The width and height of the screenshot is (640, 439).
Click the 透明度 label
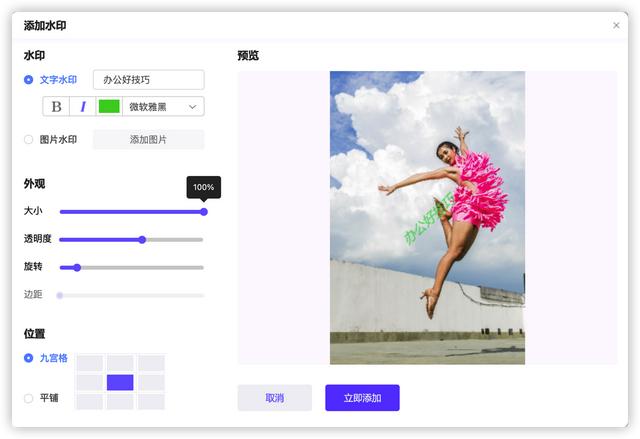[x=38, y=239]
